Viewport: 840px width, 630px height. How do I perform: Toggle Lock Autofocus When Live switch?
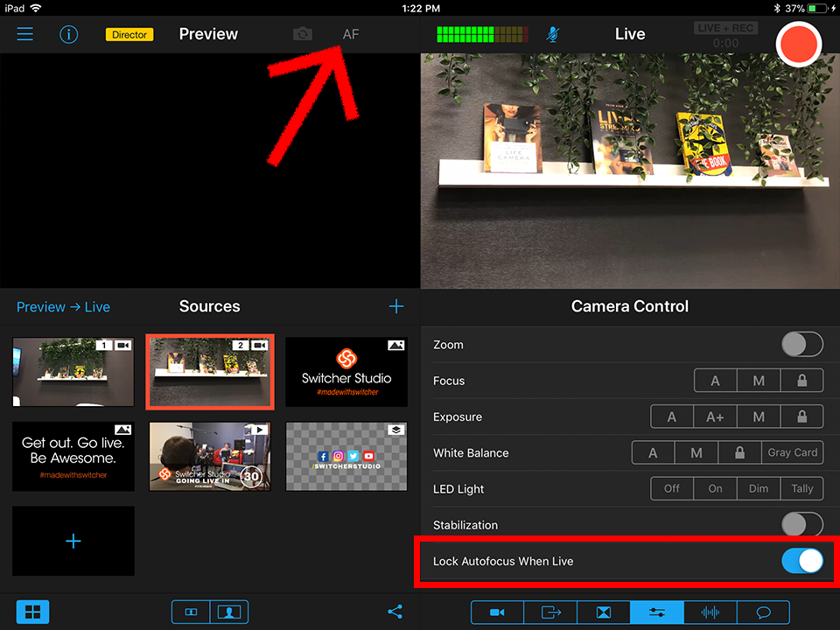[802, 561]
